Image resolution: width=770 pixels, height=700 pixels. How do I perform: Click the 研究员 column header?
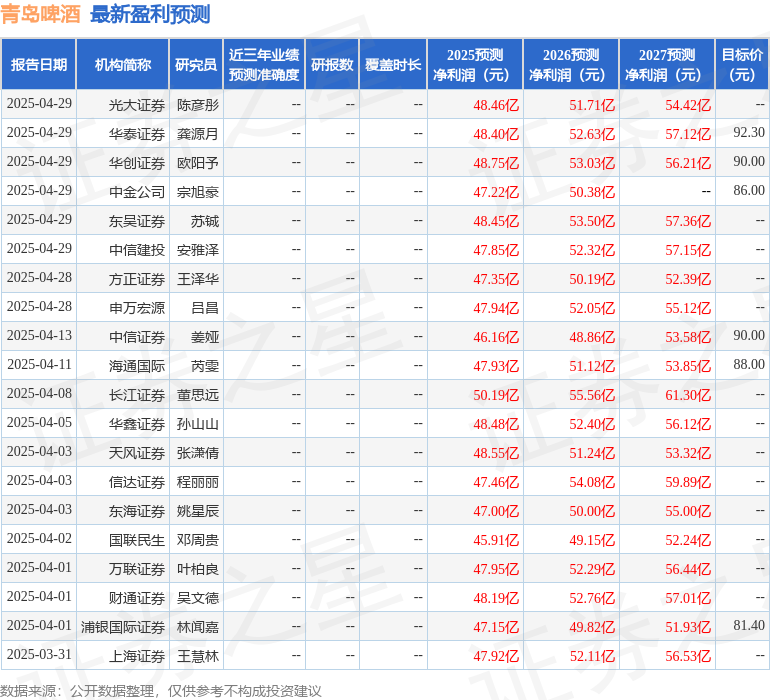pyautogui.click(x=195, y=65)
